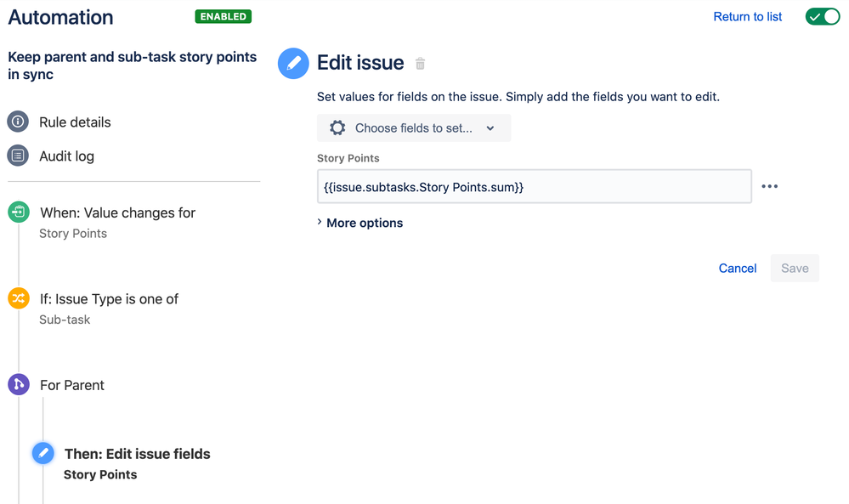Open the three-dot menu beside Story Points field
Screen dimensions: 849x504
[x=769, y=186]
